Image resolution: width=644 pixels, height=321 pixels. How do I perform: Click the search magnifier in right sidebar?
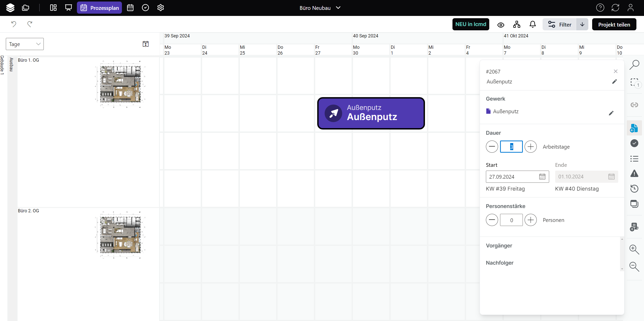634,65
